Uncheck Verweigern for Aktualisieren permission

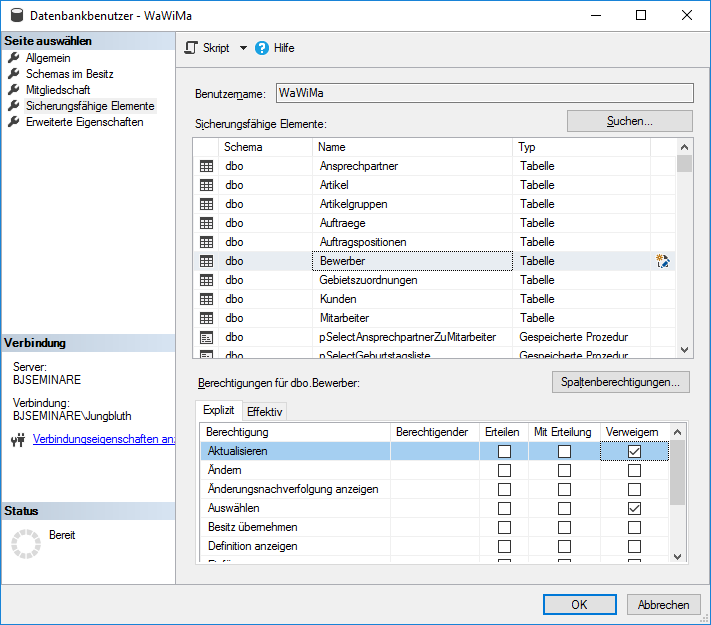click(634, 452)
